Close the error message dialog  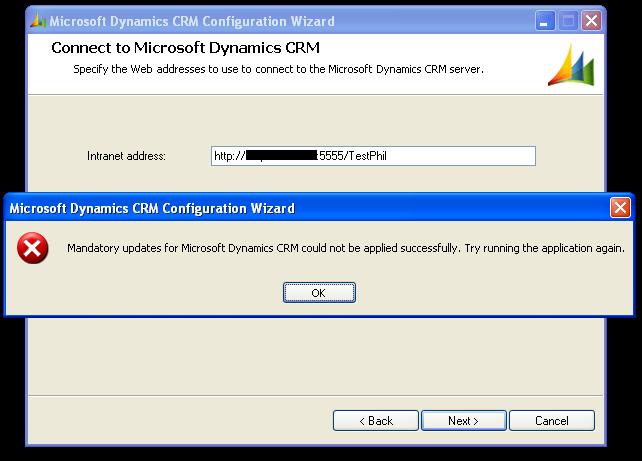(x=620, y=208)
